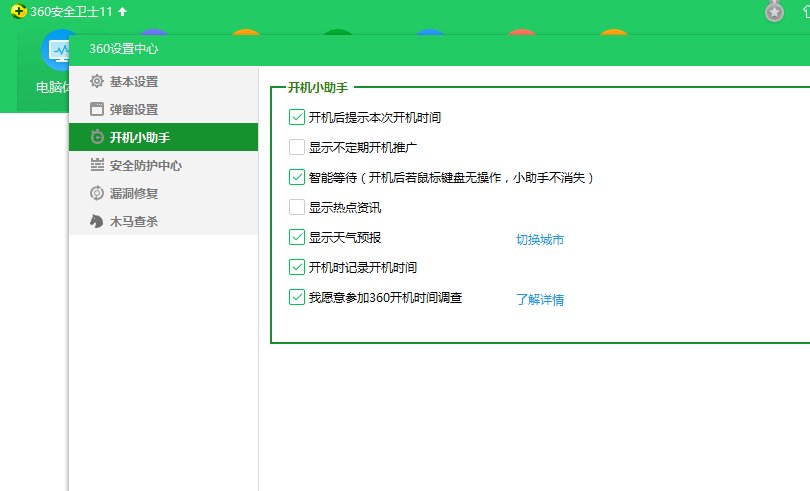This screenshot has width=810, height=491.
Task: Uncheck 我愿意参加360开机时间调查 checkbox
Action: pyautogui.click(x=297, y=297)
